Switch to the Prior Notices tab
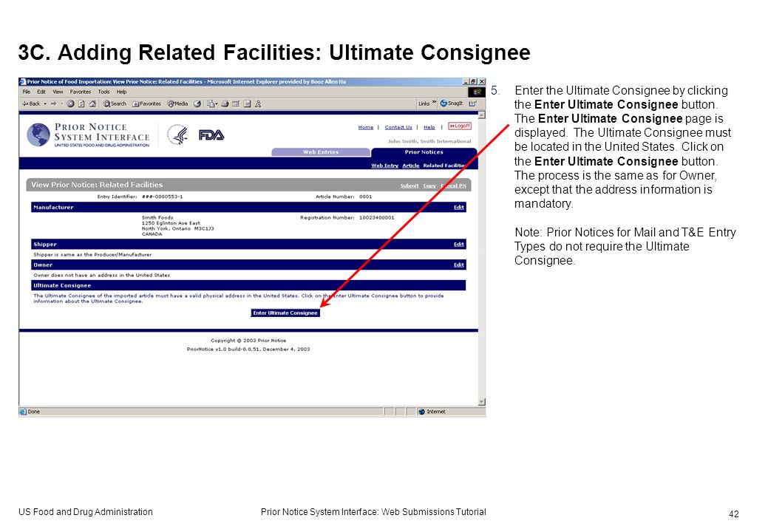The width and height of the screenshot is (768, 532). tap(424, 152)
